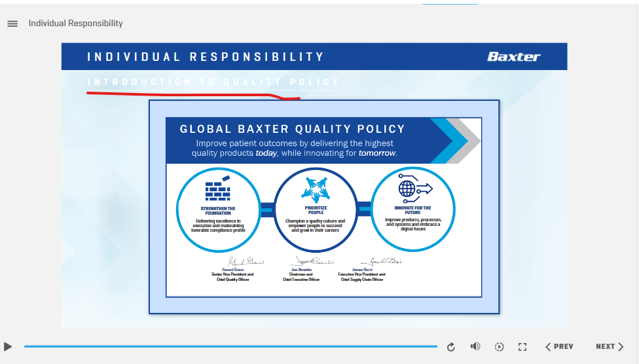Click the INDIVIDUAL RESPONSIBILITY slide heading
This screenshot has width=639, height=364.
click(206, 57)
